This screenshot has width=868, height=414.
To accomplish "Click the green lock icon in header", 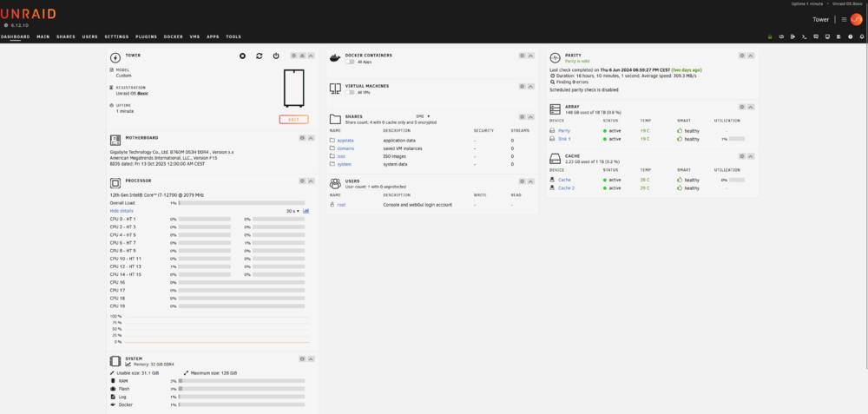I will click(769, 37).
